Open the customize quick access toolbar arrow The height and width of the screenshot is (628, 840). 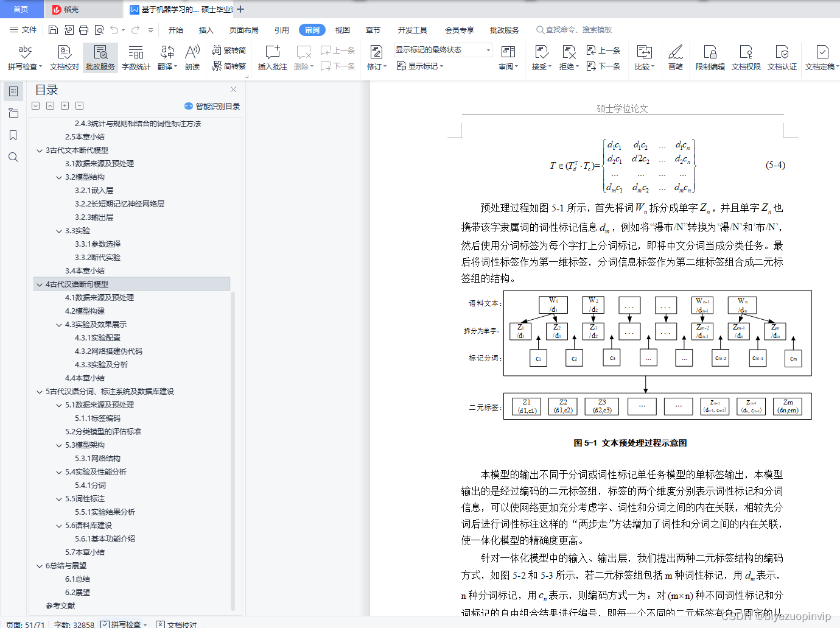[150, 30]
